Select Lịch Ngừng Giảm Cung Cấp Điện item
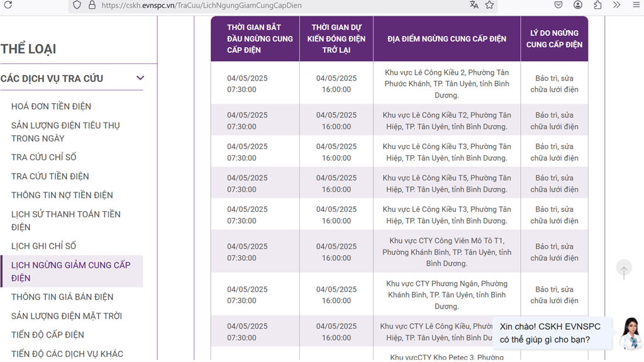The width and height of the screenshot is (644, 362). click(71, 271)
